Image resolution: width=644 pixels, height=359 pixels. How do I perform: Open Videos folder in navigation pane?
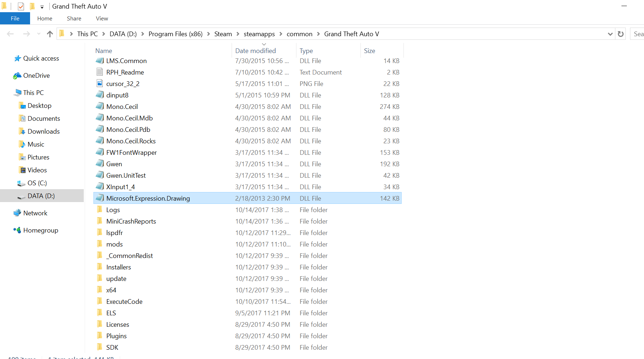[x=37, y=170]
